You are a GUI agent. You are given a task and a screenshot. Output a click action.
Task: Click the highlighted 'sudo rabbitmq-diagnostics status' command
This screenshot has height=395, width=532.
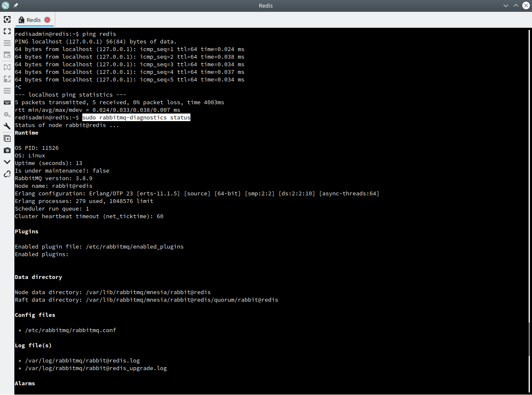pyautogui.click(x=136, y=118)
